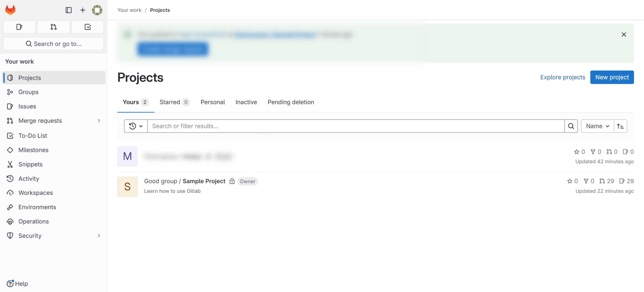644x292 pixels.
Task: Toggle the sidebar collapse icon
Action: coord(68,10)
